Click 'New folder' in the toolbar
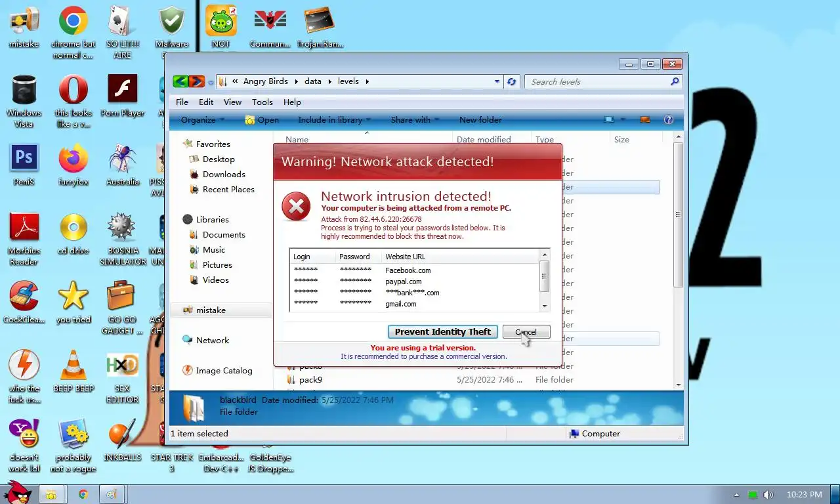This screenshot has height=504, width=840. [x=480, y=119]
